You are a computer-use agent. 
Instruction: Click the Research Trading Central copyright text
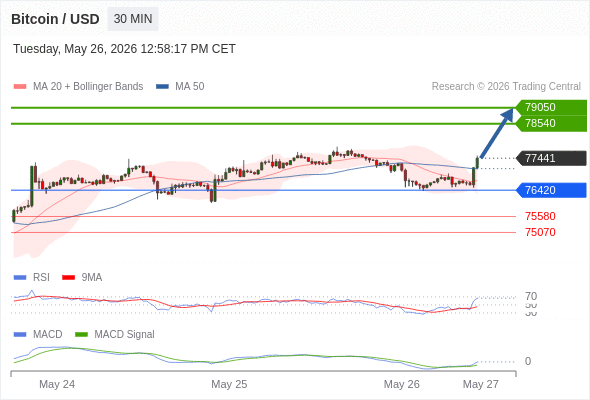click(x=506, y=87)
